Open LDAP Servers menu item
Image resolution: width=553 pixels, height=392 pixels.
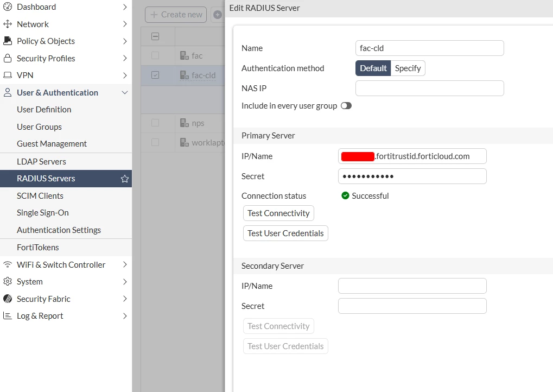pyautogui.click(x=42, y=162)
